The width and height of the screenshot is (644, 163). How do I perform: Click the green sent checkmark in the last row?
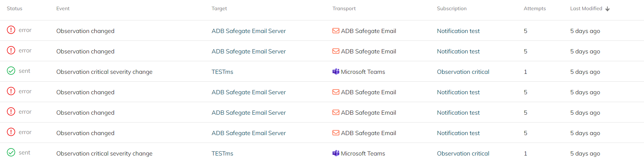click(11, 152)
